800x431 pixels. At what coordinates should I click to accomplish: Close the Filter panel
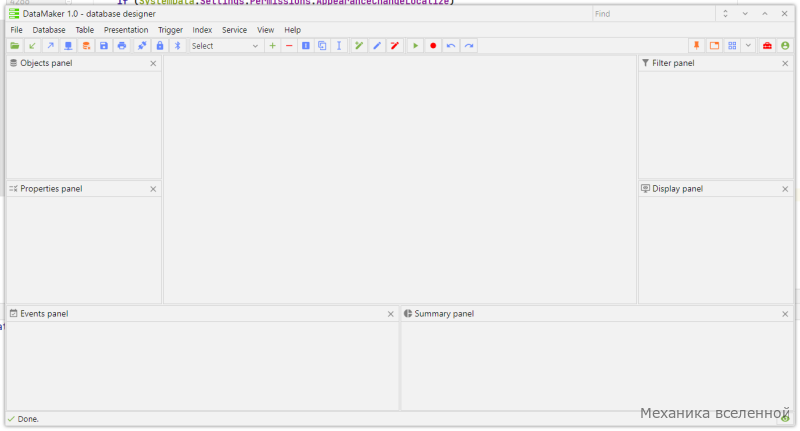click(785, 63)
